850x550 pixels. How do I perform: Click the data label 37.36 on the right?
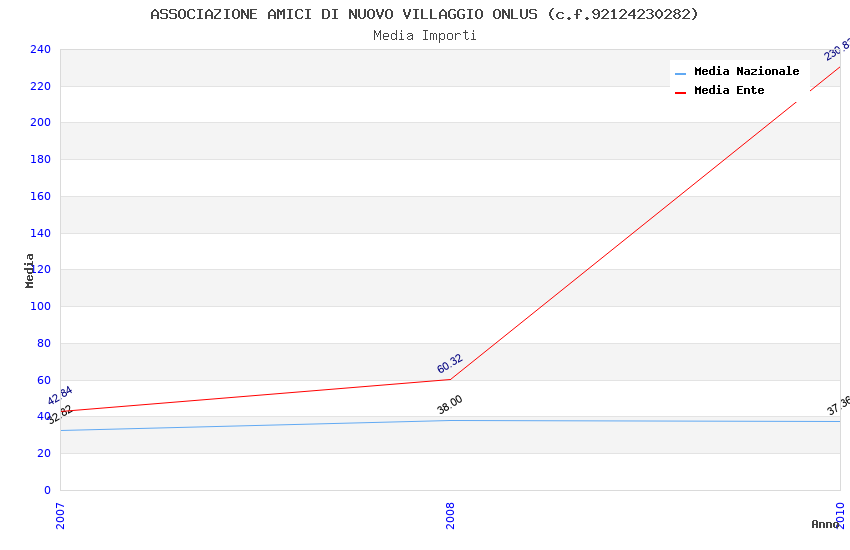coord(838,406)
